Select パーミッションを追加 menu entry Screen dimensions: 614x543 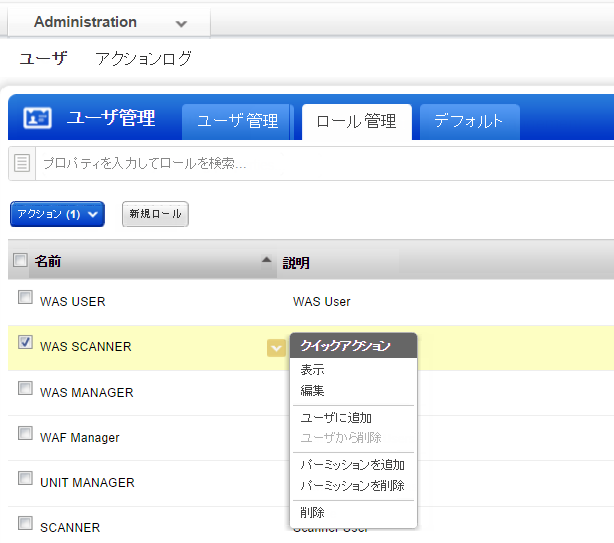pyautogui.click(x=352, y=464)
